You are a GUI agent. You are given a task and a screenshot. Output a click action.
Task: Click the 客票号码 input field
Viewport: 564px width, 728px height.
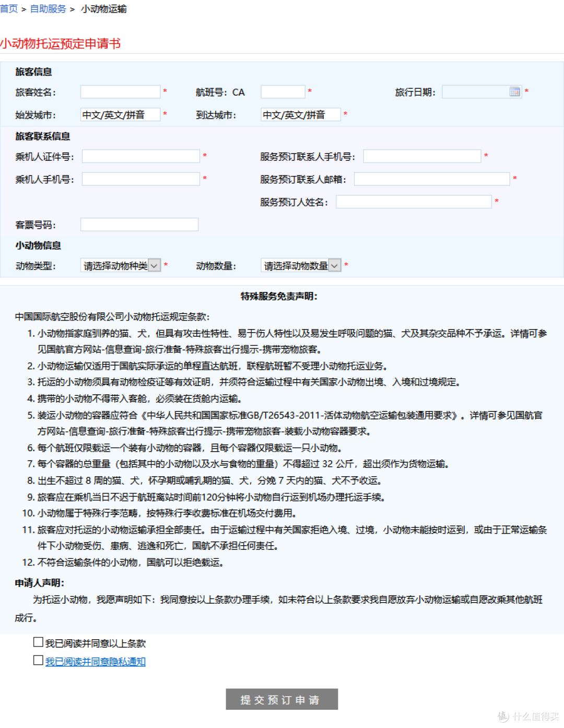click(x=139, y=225)
